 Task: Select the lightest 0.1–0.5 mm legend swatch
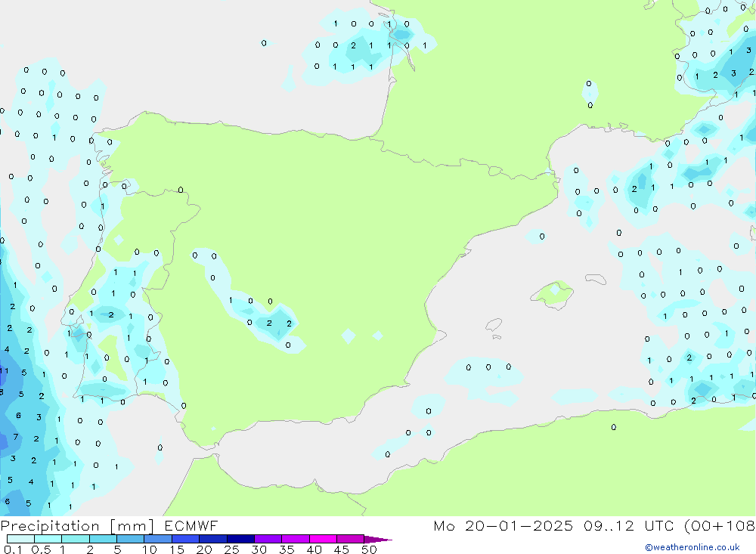point(20,539)
